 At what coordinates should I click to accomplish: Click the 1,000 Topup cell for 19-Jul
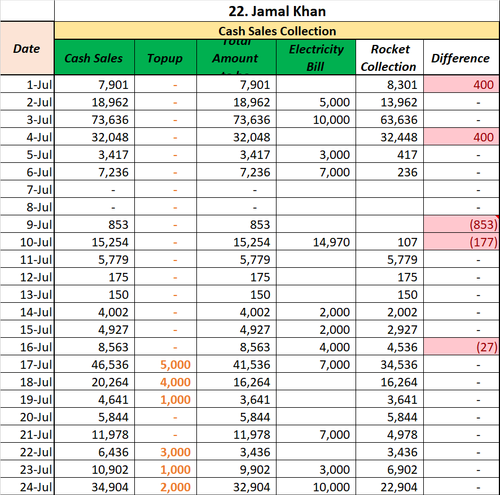point(165,399)
